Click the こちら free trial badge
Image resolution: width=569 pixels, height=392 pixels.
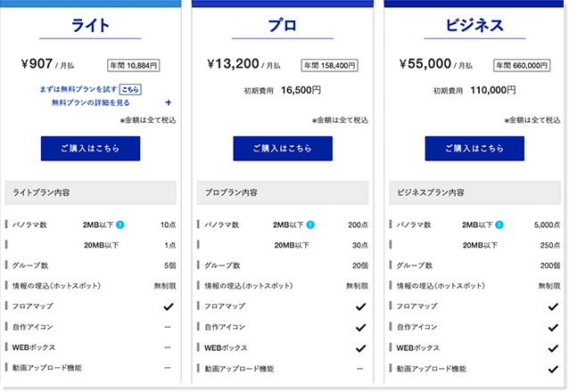click(130, 90)
